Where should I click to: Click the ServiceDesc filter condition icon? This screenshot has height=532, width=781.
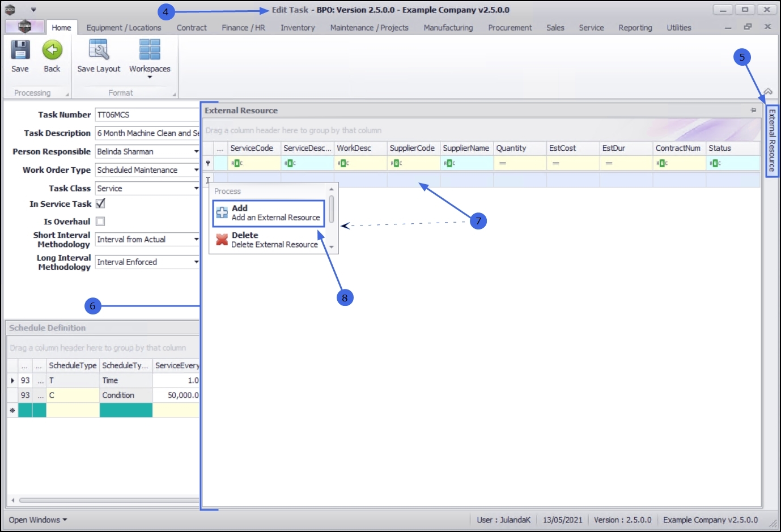click(290, 163)
